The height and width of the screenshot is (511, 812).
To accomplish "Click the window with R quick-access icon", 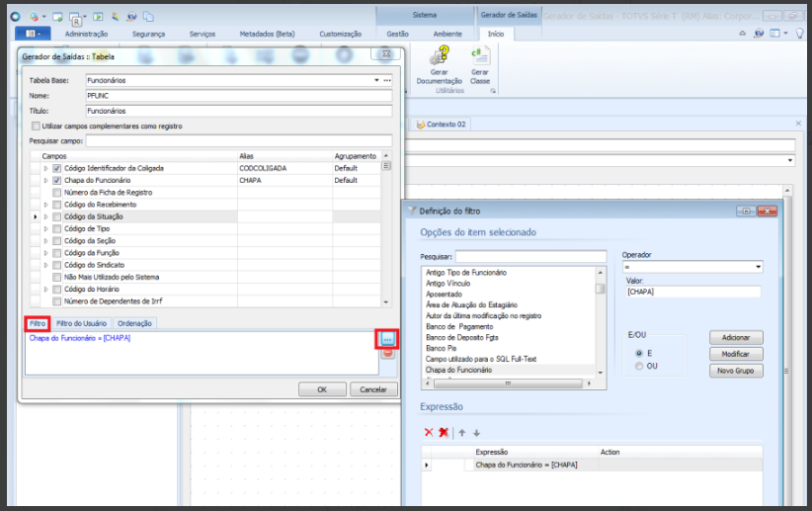I will coord(75,19).
